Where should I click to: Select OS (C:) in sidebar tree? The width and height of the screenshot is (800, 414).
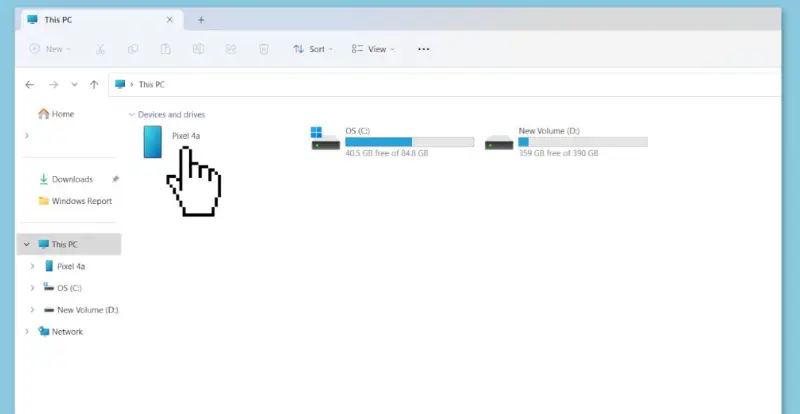coord(62,288)
